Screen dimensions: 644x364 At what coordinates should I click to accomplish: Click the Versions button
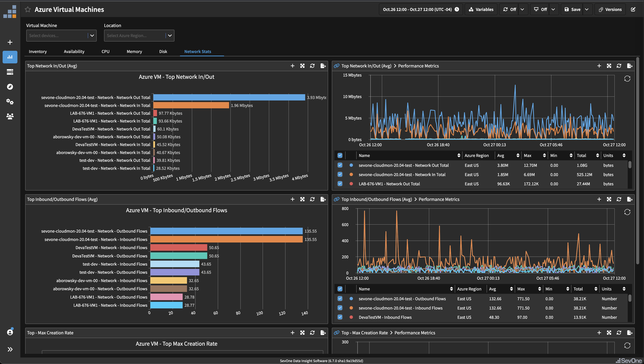point(610,9)
